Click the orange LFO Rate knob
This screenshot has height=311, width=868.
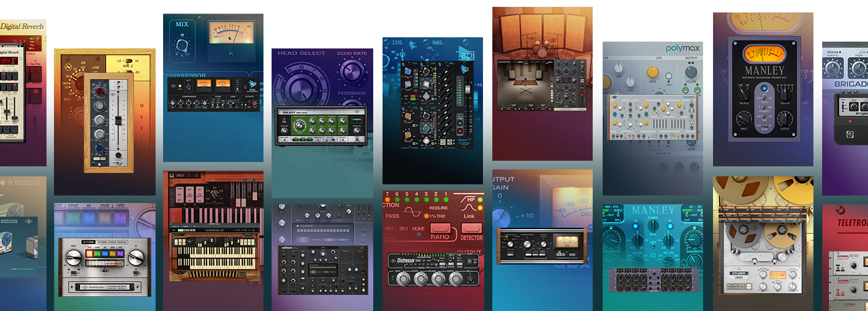pos(652,73)
